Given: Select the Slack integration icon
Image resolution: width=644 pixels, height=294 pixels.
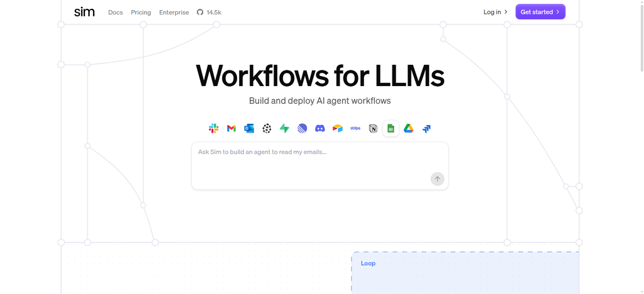Looking at the screenshot, I should (214, 128).
